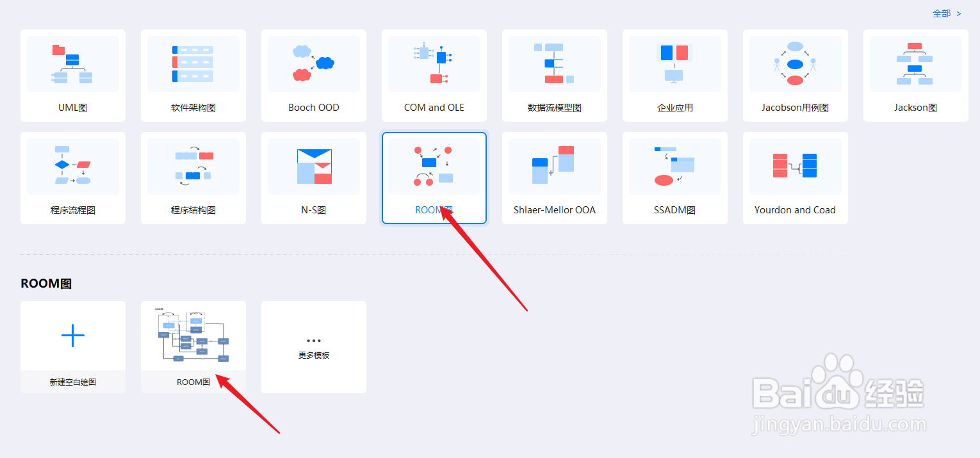The width and height of the screenshot is (980, 458).
Task: Create a new blank drawing with the plus icon
Action: click(72, 334)
